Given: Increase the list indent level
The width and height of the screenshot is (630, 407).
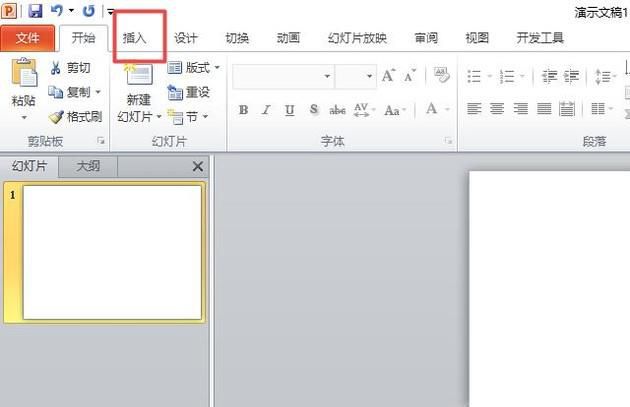Looking at the screenshot, I should click(x=571, y=76).
